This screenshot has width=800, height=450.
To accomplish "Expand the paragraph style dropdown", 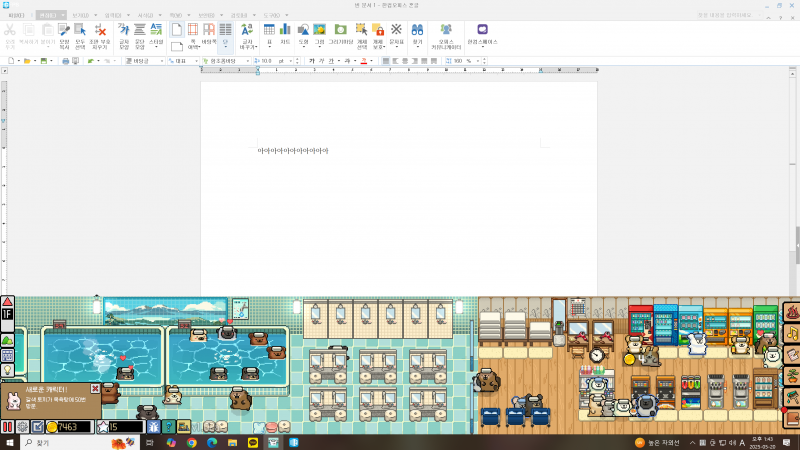I will click(x=162, y=61).
